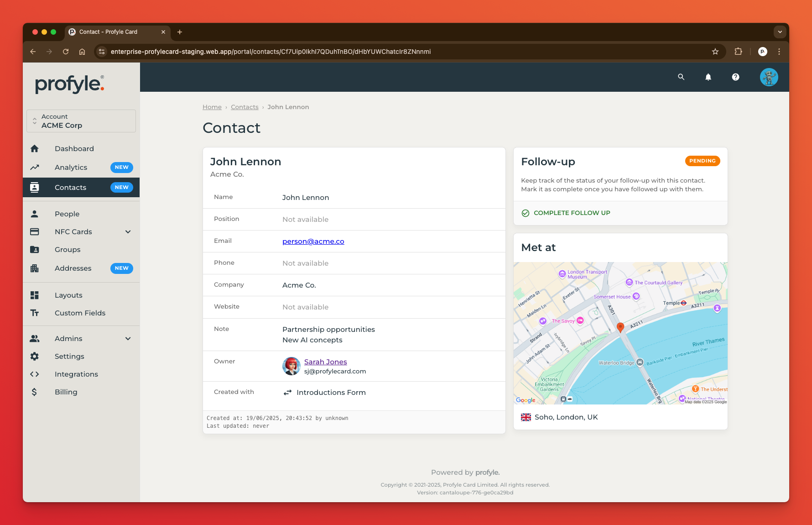Click the NEW badge beside Addresses
This screenshot has height=525, width=812.
click(x=122, y=268)
